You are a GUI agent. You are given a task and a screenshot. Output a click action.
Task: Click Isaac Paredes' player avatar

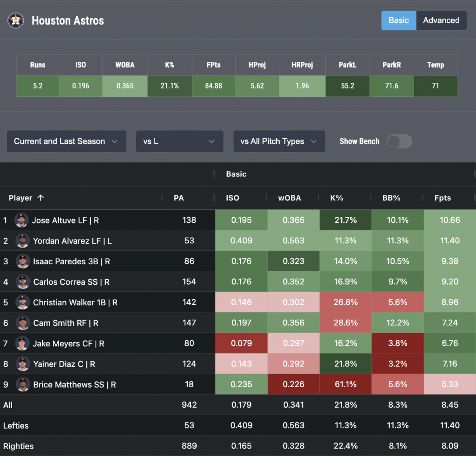(22, 261)
